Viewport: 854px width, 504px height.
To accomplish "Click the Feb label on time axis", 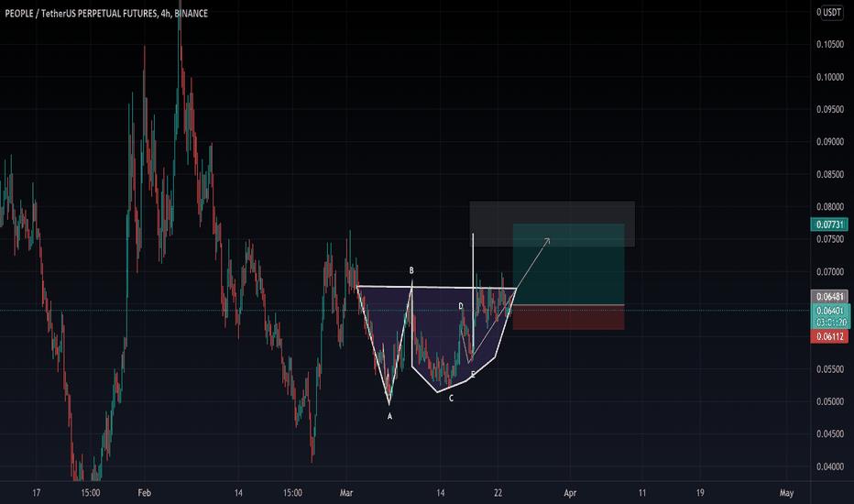I will (145, 493).
